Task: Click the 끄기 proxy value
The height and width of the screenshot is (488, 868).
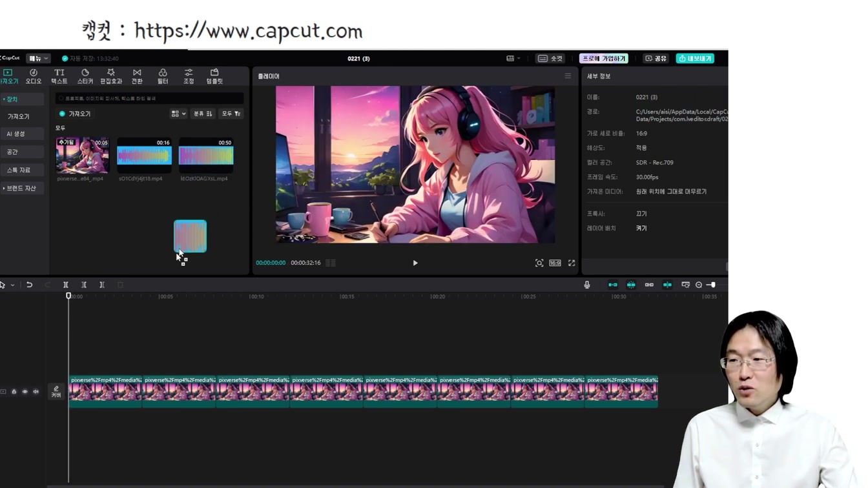Action: click(641, 214)
